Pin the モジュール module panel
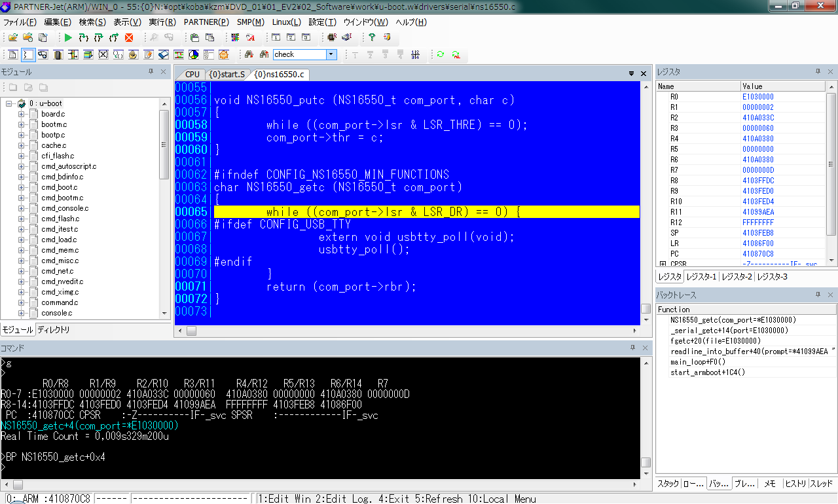Viewport: 838px width, 504px height. (x=151, y=72)
